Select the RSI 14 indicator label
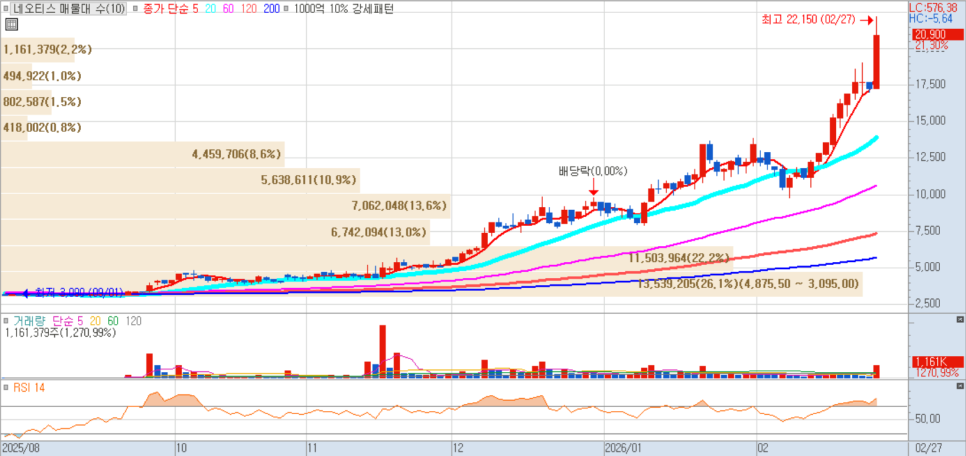This screenshot has width=966, height=456. click(x=28, y=388)
